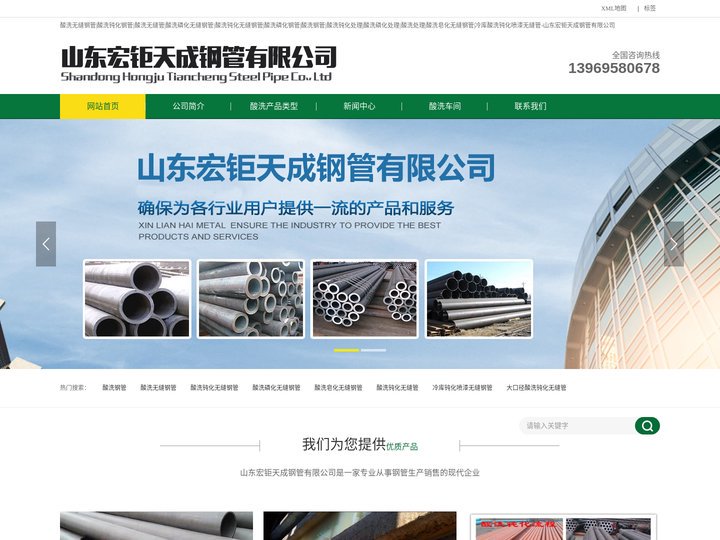The width and height of the screenshot is (720, 540).
Task: Open the 酸洗产品类型 nav item
Action: 274,106
